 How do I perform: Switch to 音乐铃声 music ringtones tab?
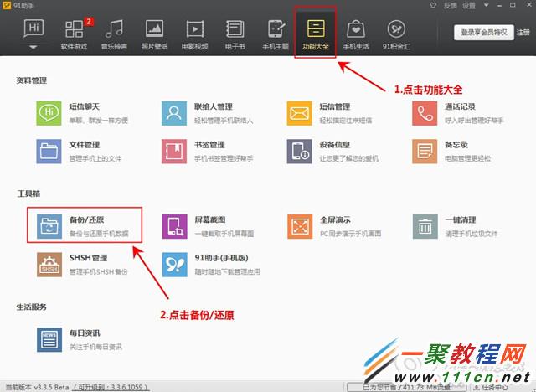tap(114, 34)
